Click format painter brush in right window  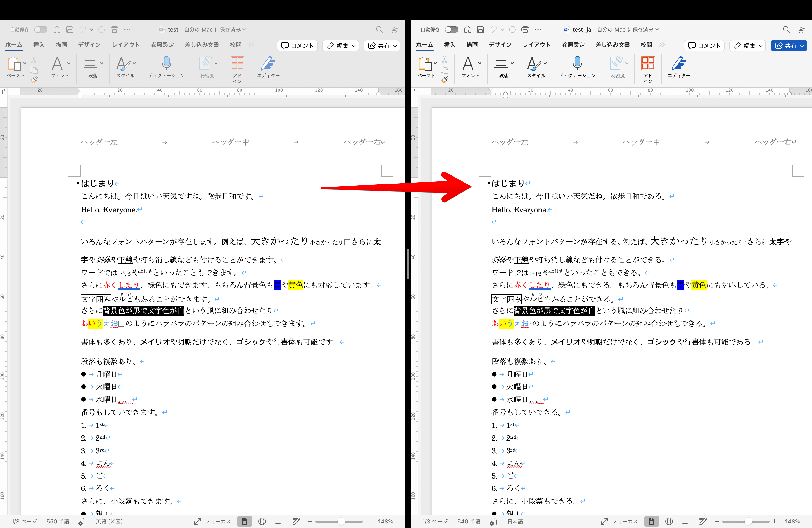tap(444, 80)
